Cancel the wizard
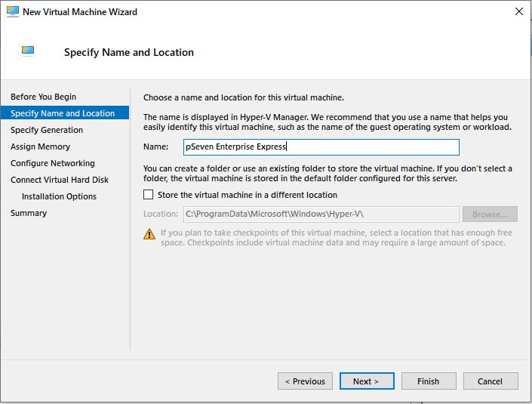The width and height of the screenshot is (532, 404). [490, 381]
